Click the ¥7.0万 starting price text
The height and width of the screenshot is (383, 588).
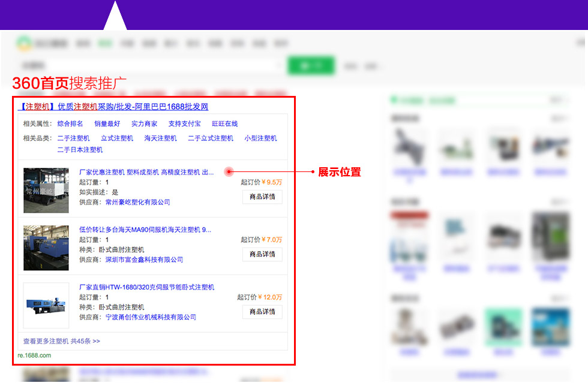coord(272,240)
